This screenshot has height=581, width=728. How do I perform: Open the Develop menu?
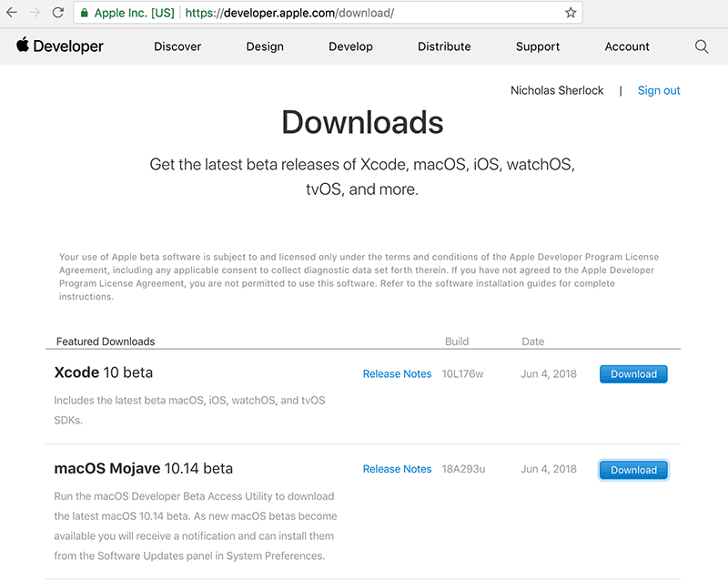(350, 46)
